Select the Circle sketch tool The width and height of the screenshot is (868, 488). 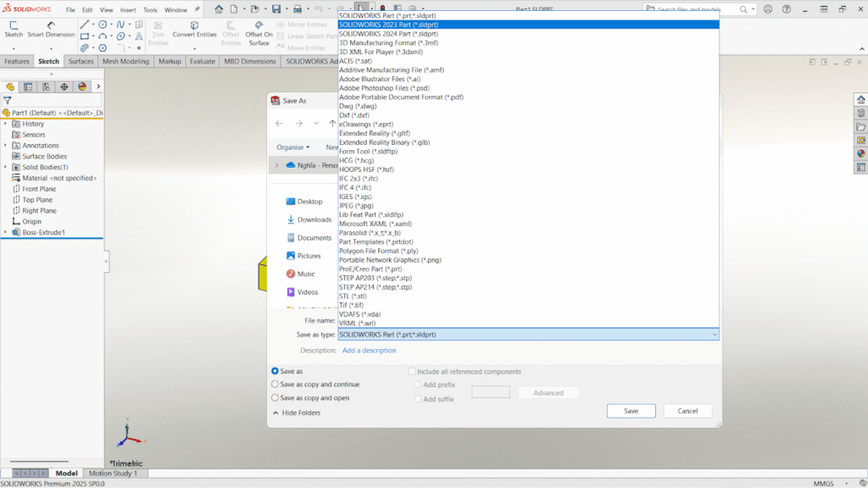pyautogui.click(x=103, y=25)
